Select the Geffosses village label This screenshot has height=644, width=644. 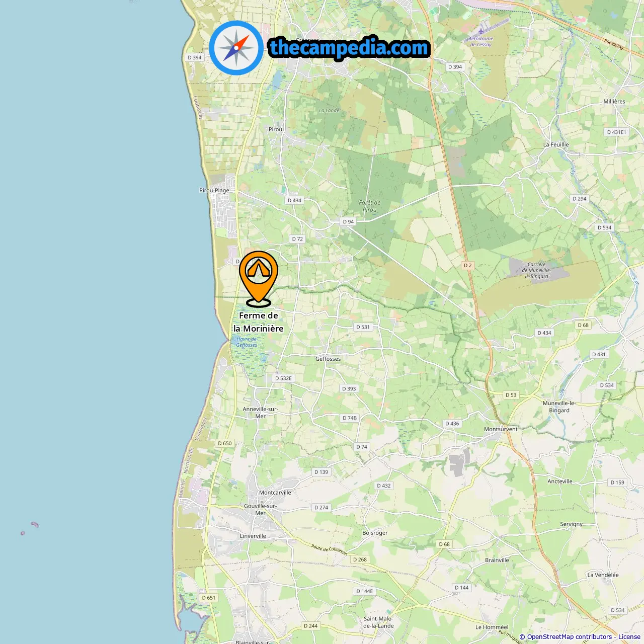point(328,359)
